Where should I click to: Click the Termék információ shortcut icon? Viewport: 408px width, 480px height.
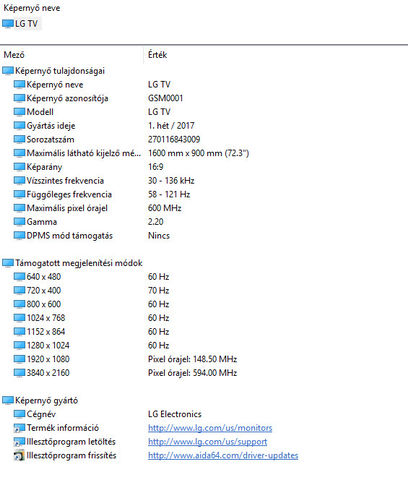point(19,428)
